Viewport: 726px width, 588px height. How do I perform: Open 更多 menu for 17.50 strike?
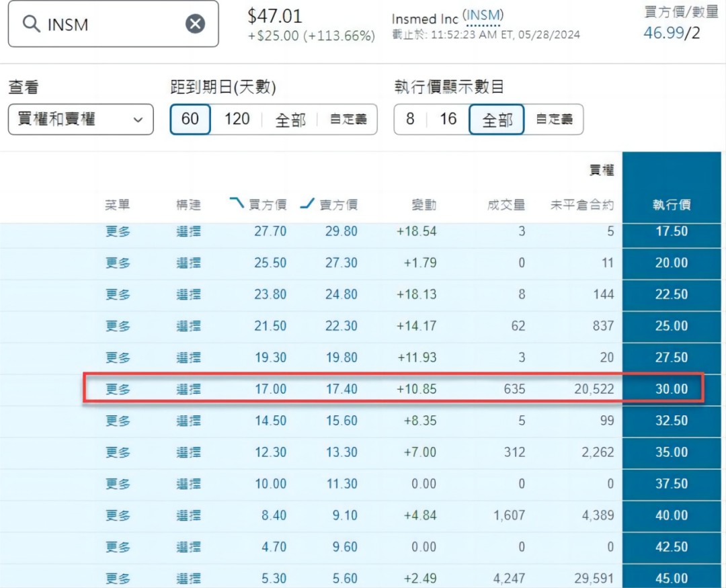click(x=118, y=231)
